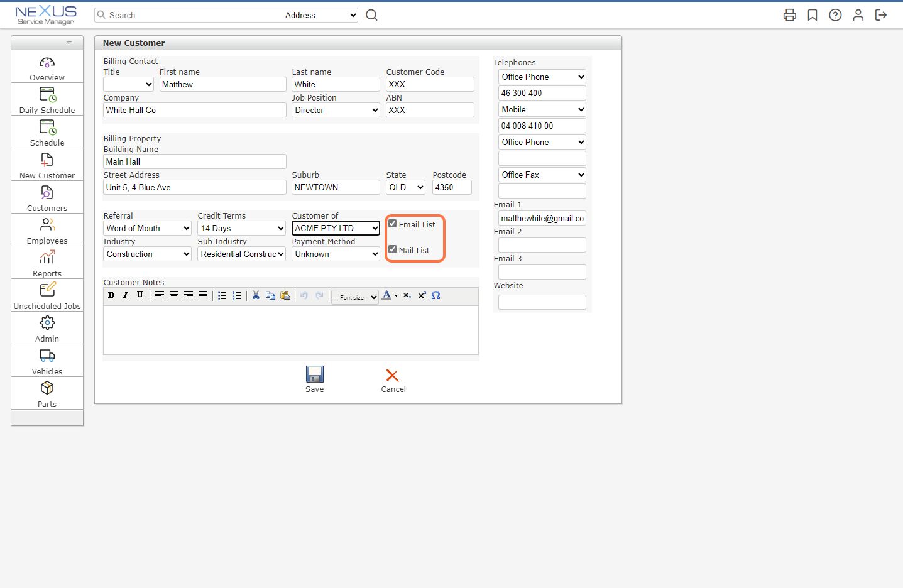Open Schedule from the sidebar menu
903x588 pixels.
[x=47, y=132]
